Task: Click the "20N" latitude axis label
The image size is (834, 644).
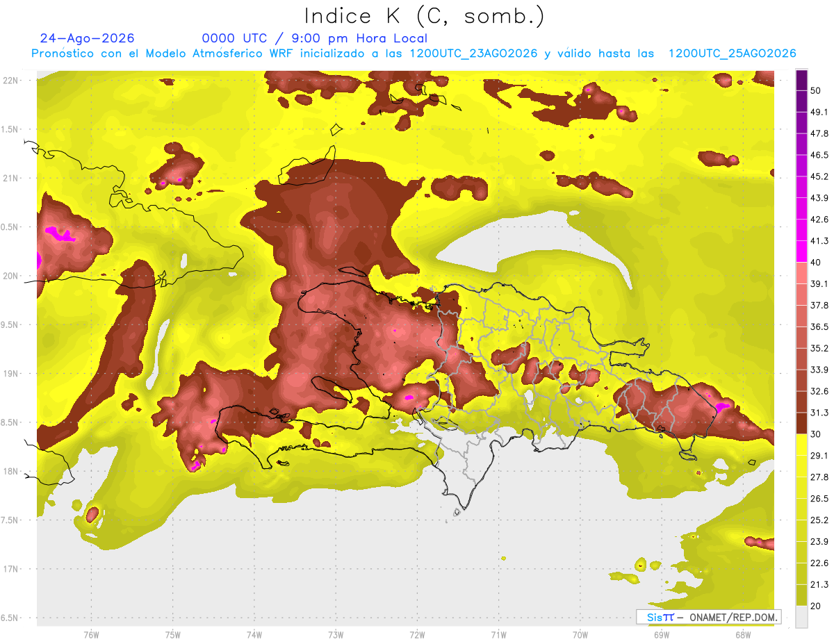Action: pos(11,276)
